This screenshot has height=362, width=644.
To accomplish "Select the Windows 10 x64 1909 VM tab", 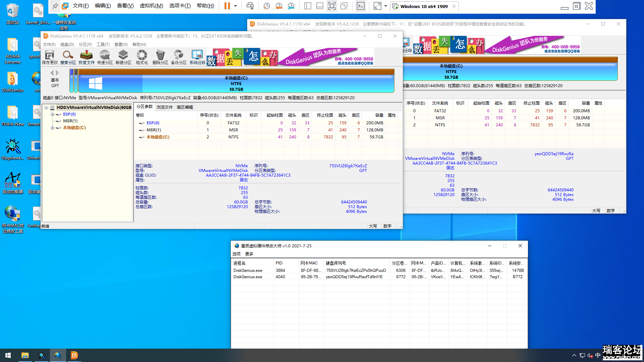I will click(x=424, y=6).
